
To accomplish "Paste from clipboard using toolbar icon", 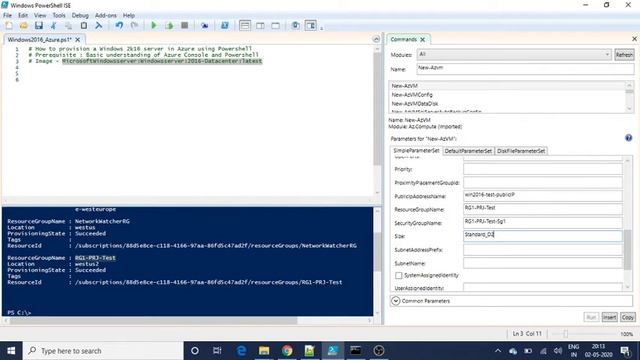I will click(x=84, y=26).
